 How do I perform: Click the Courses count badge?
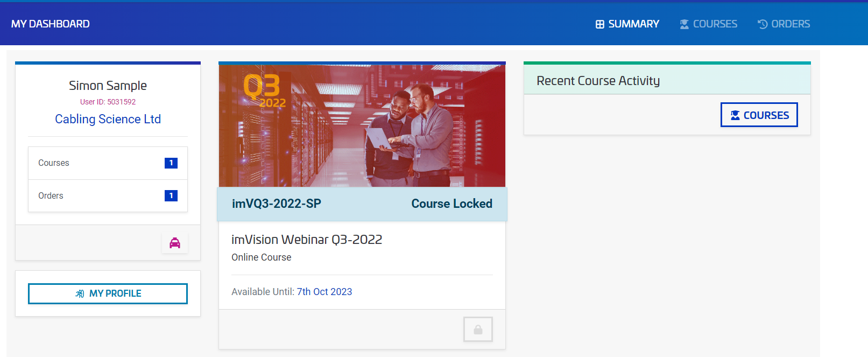171,163
